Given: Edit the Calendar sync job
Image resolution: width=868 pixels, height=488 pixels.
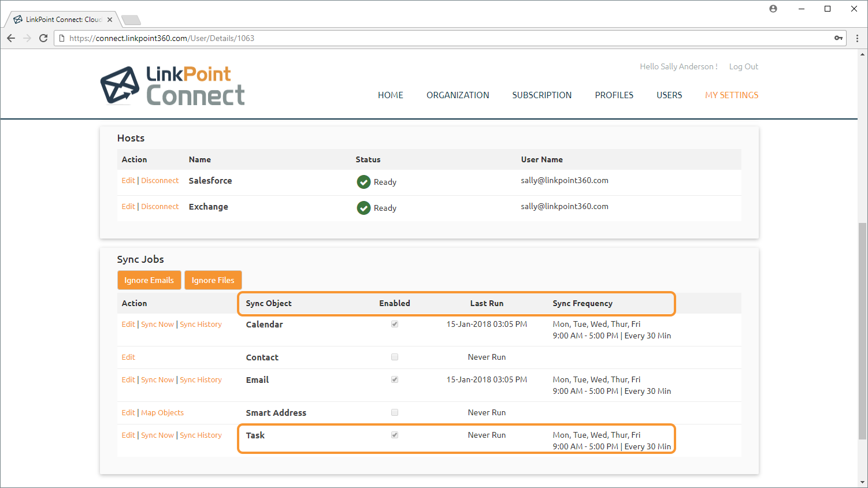Looking at the screenshot, I should pos(128,324).
